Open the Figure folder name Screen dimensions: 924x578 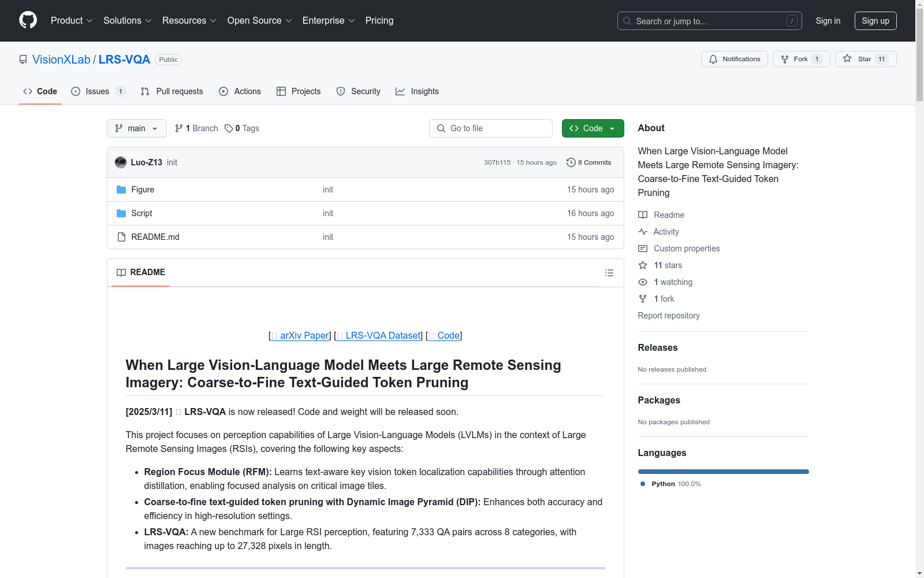point(143,190)
